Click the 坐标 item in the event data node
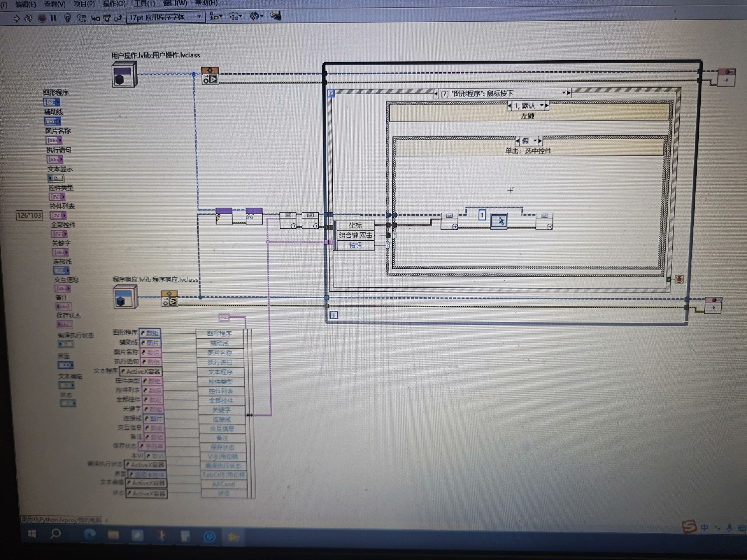 pyautogui.click(x=356, y=225)
